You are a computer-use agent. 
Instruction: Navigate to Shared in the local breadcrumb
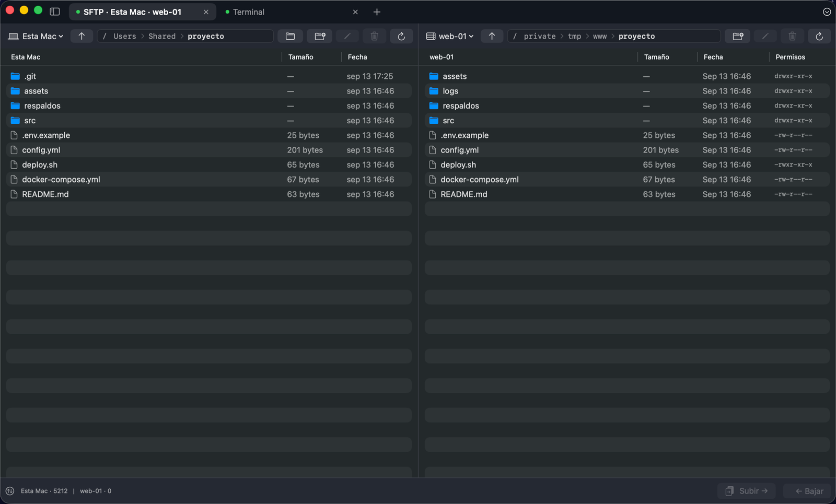[x=162, y=36]
